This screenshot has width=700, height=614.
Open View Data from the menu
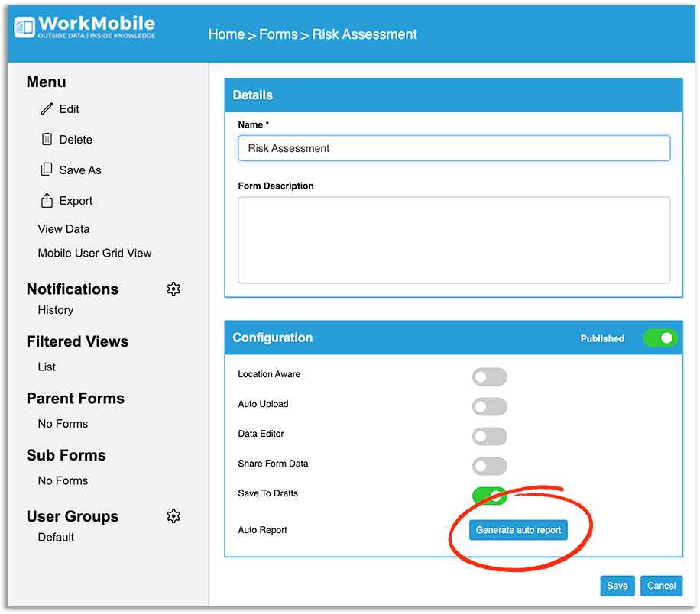[64, 229]
